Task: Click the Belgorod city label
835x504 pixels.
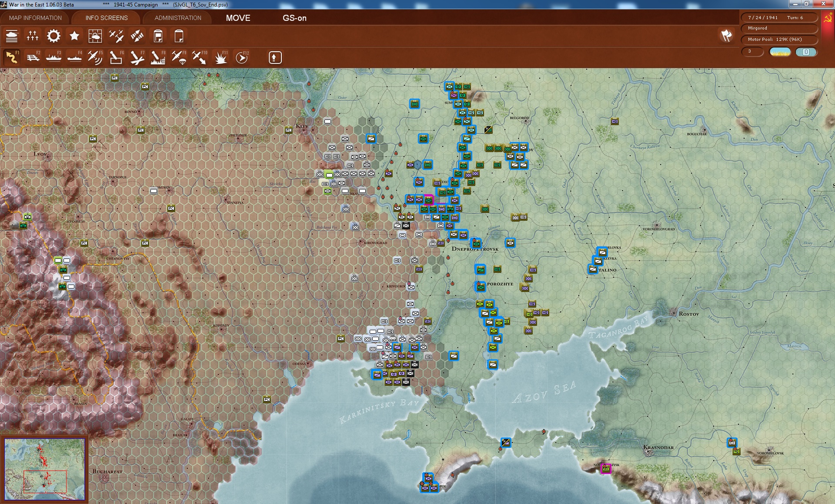Action: pyautogui.click(x=519, y=118)
